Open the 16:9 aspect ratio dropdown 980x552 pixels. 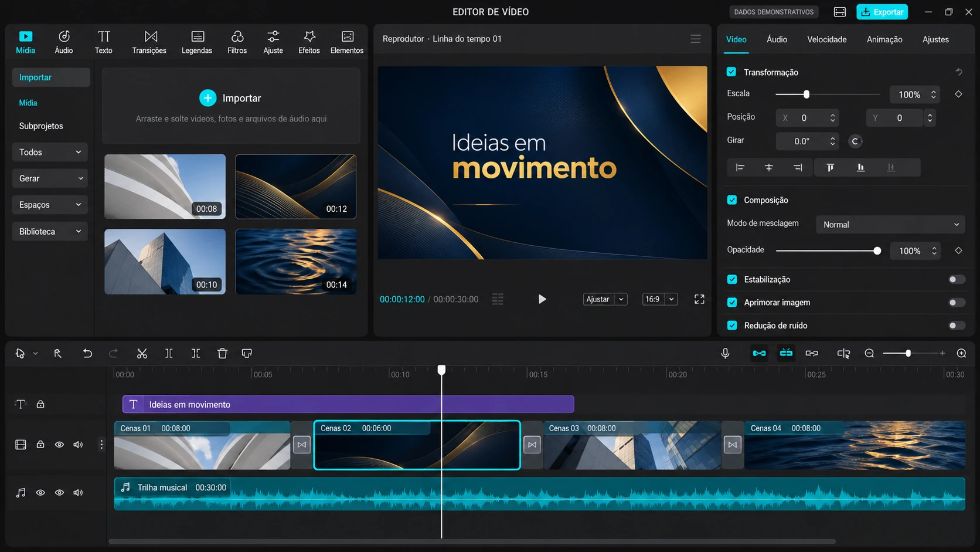tap(660, 299)
